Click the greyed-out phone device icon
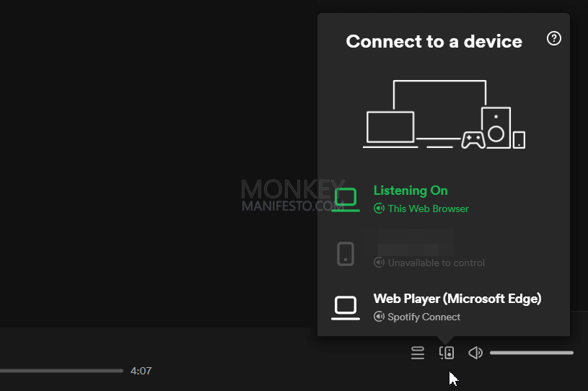This screenshot has width=588, height=391. (x=346, y=254)
